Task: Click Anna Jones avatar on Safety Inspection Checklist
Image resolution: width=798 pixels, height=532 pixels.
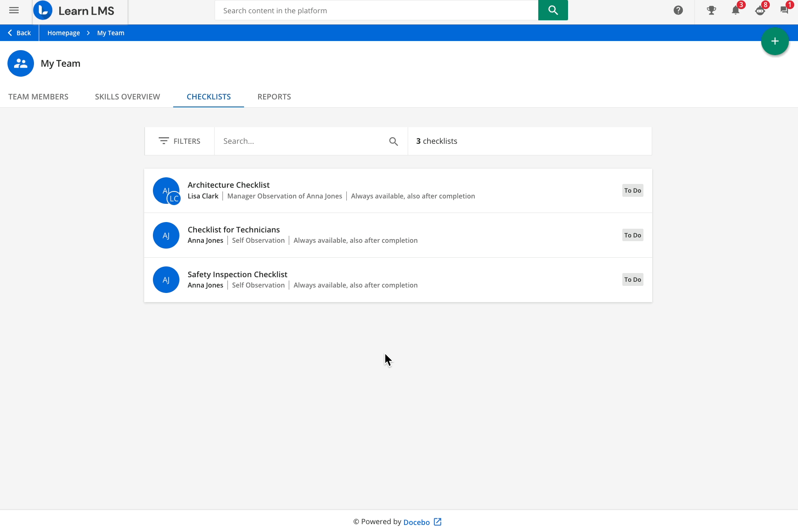Action: 166,279
